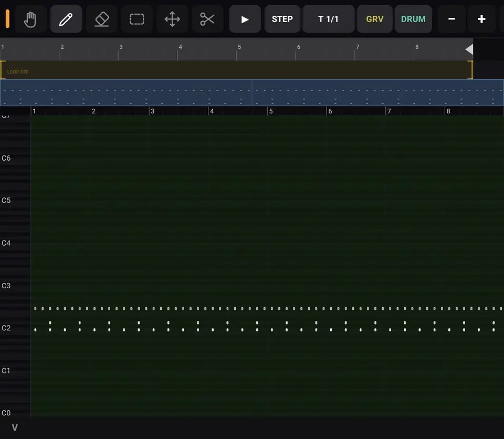Zoom out with the minus button

(451, 19)
